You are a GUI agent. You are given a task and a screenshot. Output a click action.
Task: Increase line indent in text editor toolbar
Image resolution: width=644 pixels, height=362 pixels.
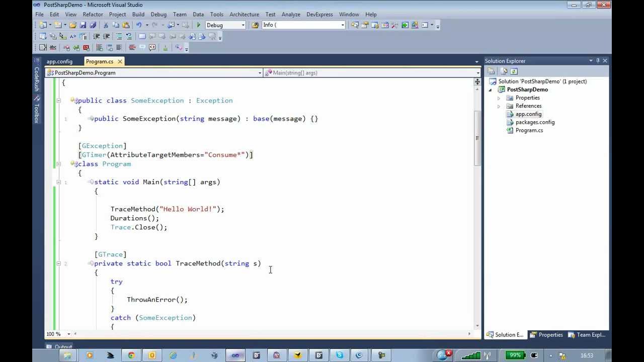[106, 36]
